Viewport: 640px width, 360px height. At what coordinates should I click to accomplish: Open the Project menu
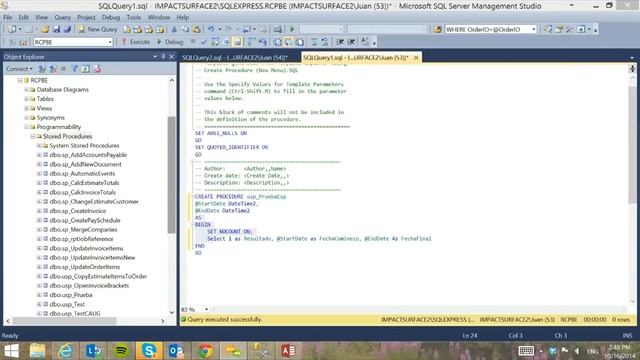(86, 18)
